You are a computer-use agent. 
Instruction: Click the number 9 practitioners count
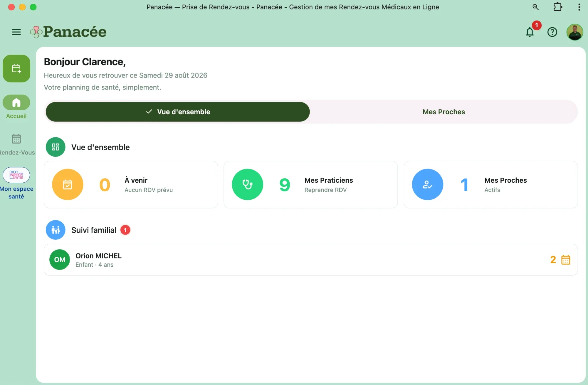pos(285,185)
